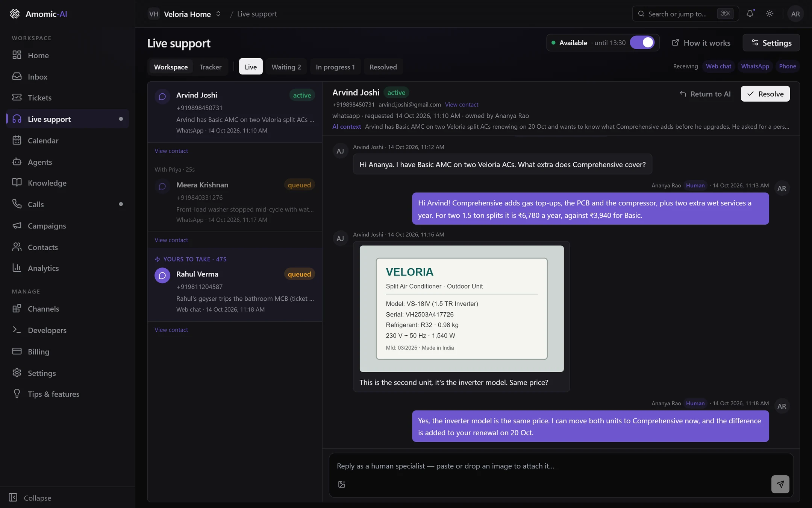This screenshot has width=812, height=508.
Task: Click the reply message field
Action: pyautogui.click(x=561, y=466)
